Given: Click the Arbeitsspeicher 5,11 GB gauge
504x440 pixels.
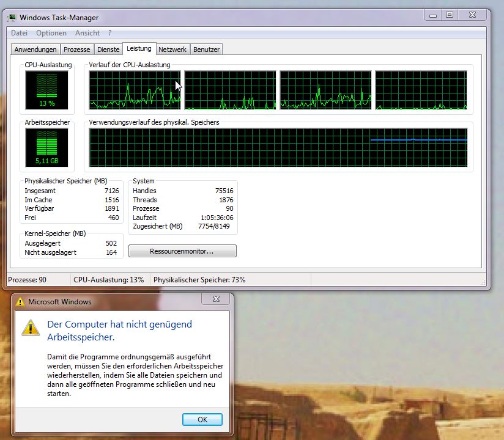Looking at the screenshot, I should (x=47, y=147).
